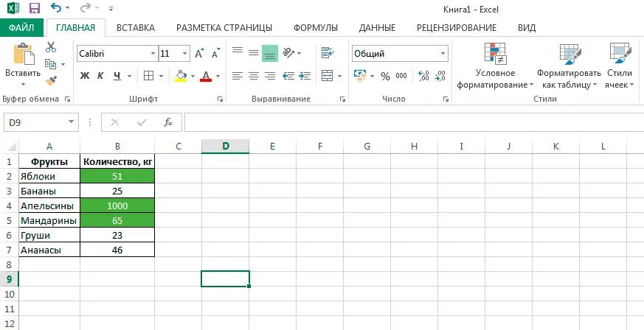Select the cell Ананасы
This screenshot has height=330, width=644.
click(49, 250)
